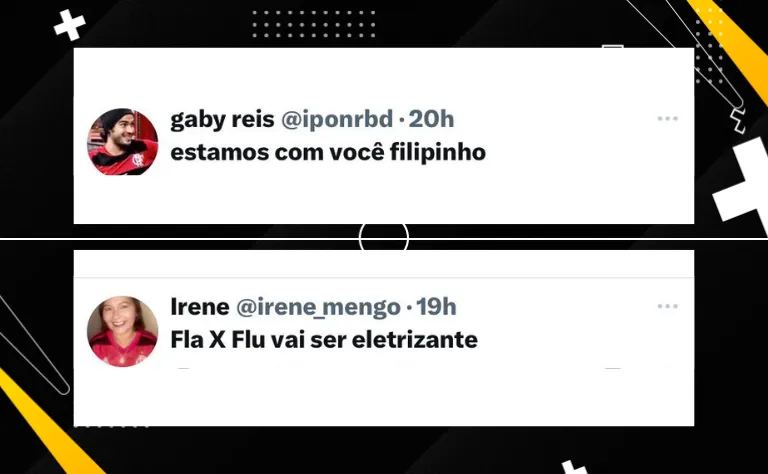Select the tweet text 'estamos com você filipinho'
768x474 pixels.
click(x=328, y=153)
